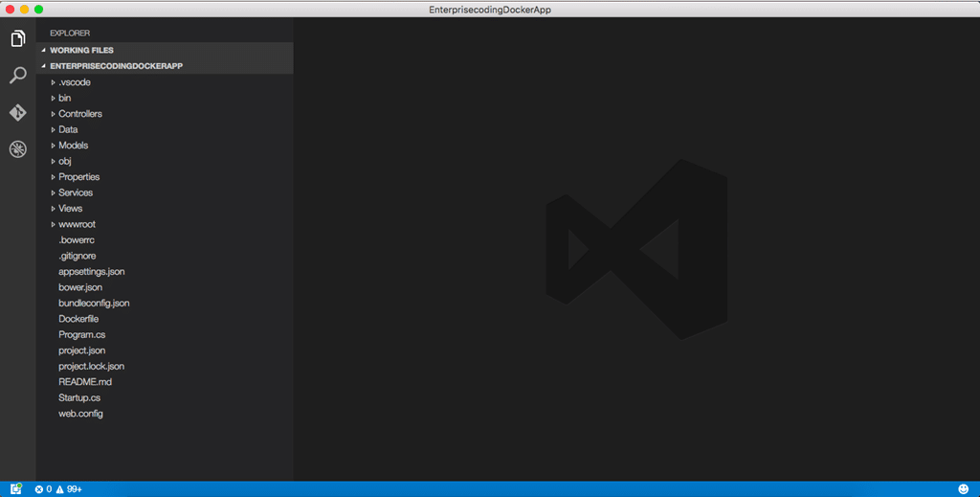
Task: Open web.config file
Action: tap(80, 414)
